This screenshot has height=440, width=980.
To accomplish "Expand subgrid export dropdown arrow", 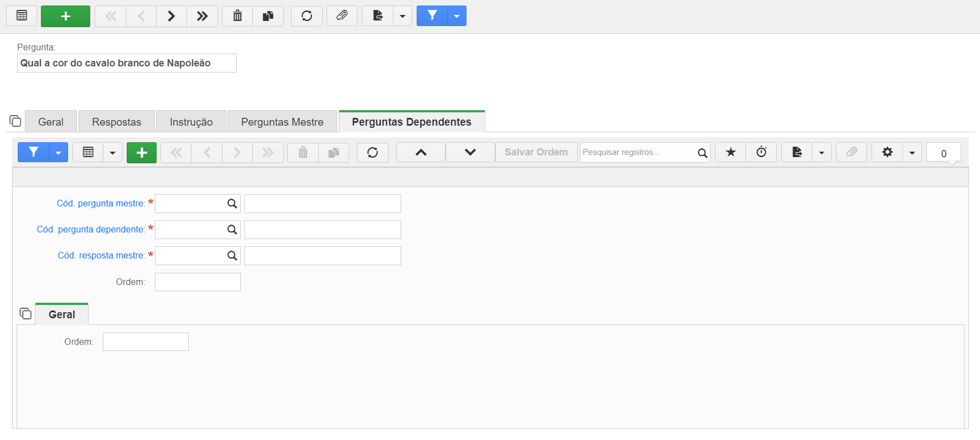I will tap(822, 152).
